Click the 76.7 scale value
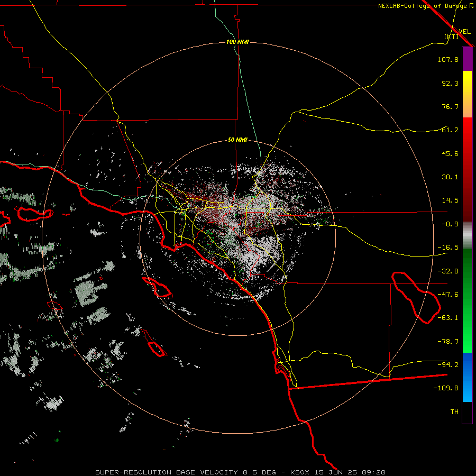This screenshot has width=476, height=476. coord(450,106)
